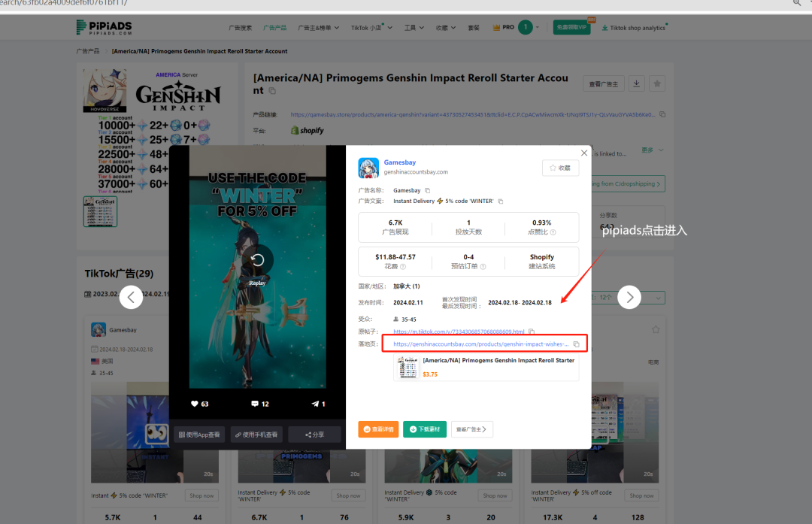Image resolution: width=812 pixels, height=524 pixels.
Task: Click the PiPiADS logo
Action: 104,28
